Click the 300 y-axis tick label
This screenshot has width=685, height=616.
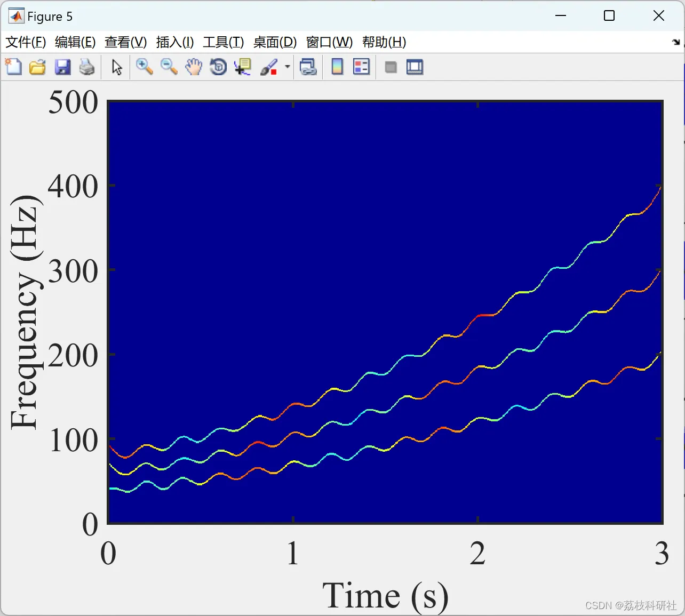(73, 271)
